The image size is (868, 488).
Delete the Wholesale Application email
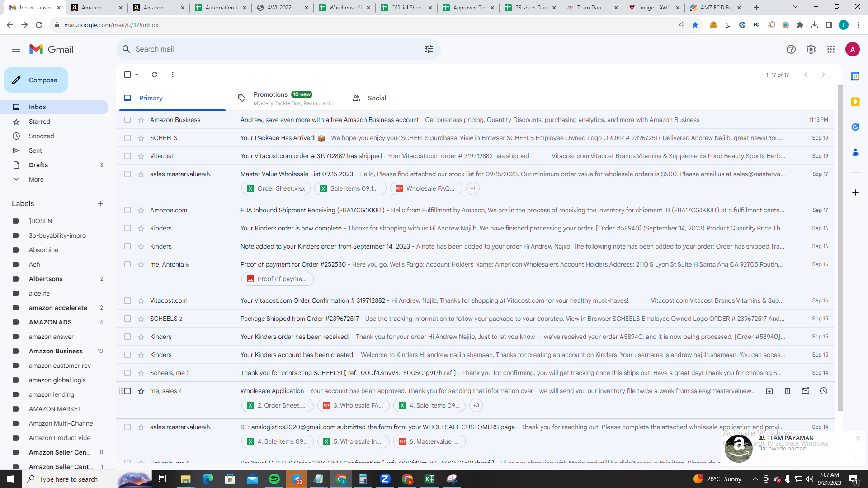click(x=788, y=391)
